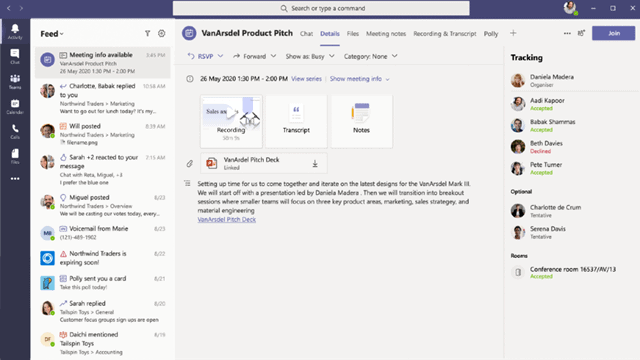This screenshot has width=640, height=360.
Task: Open the Category: None dropdown
Action: [x=370, y=56]
